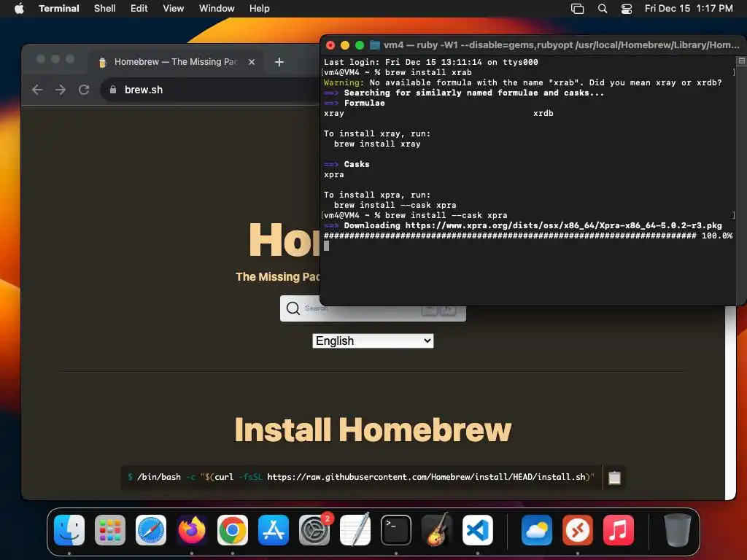This screenshot has width=747, height=560.
Task: Open System Settings with badge in dock
Action: click(314, 529)
